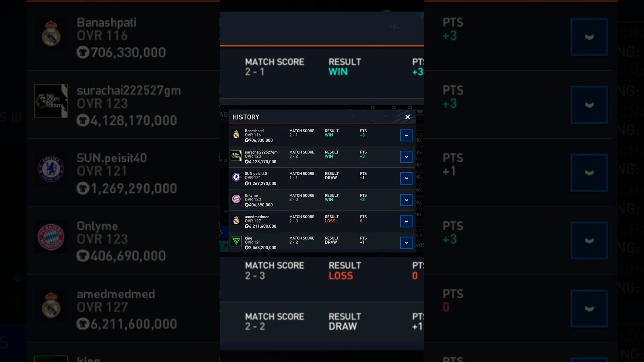Click the Chelsea badge beside SUN.peisit40 in History list

pyautogui.click(x=236, y=177)
